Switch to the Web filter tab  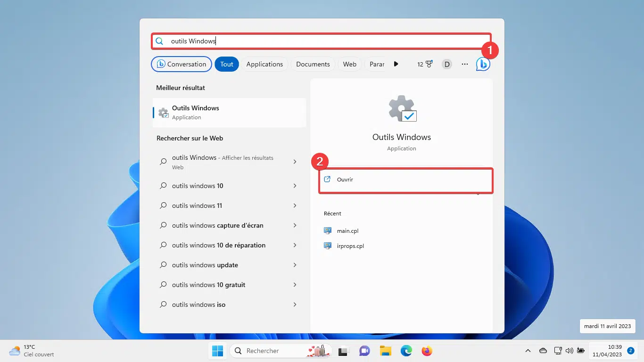coord(350,64)
